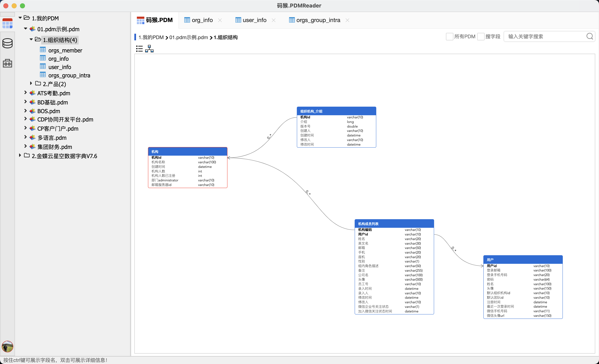Switch to the user_info tab
Image resolution: width=599 pixels, height=364 pixels.
pos(254,20)
